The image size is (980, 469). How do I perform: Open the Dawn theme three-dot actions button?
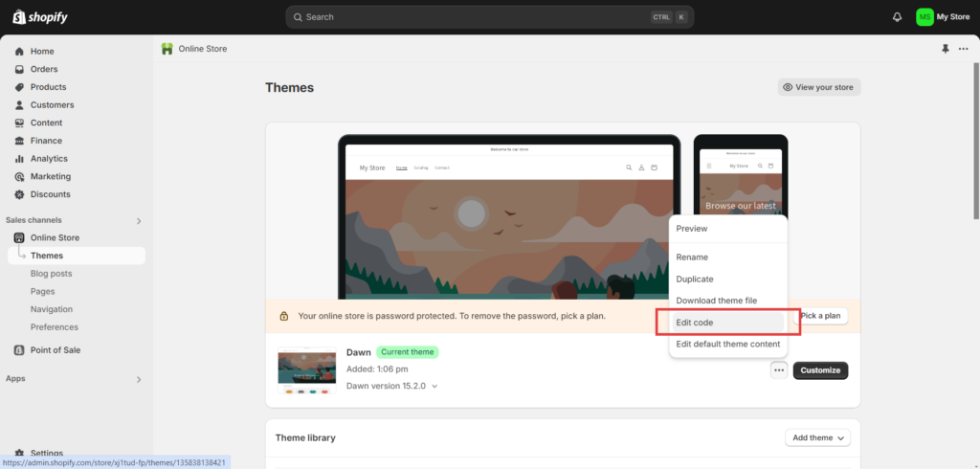779,370
